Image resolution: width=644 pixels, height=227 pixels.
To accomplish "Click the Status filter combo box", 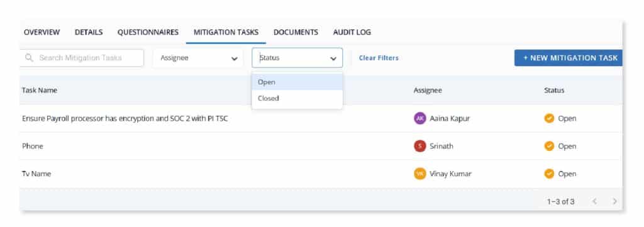I will (x=297, y=58).
